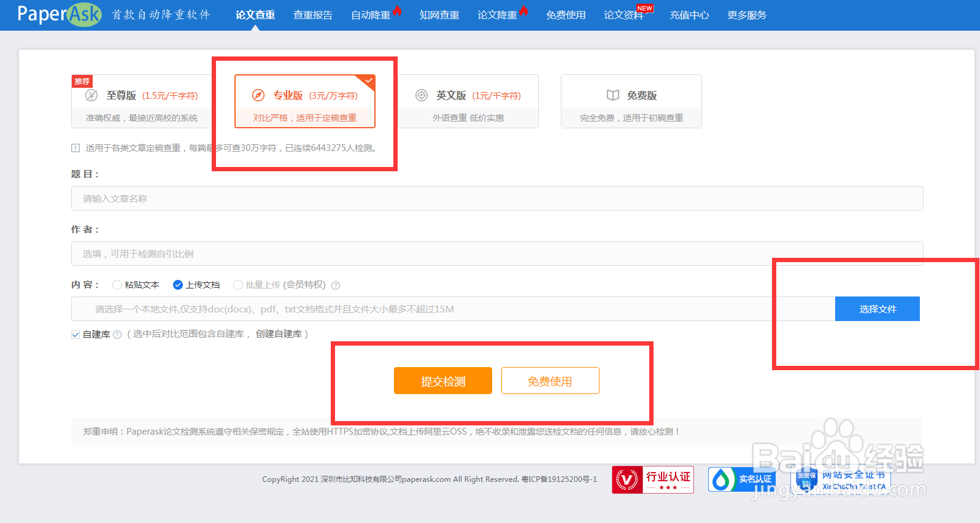Click the flame icon beside 论文降重
The width and height of the screenshot is (980, 523).
click(523, 10)
